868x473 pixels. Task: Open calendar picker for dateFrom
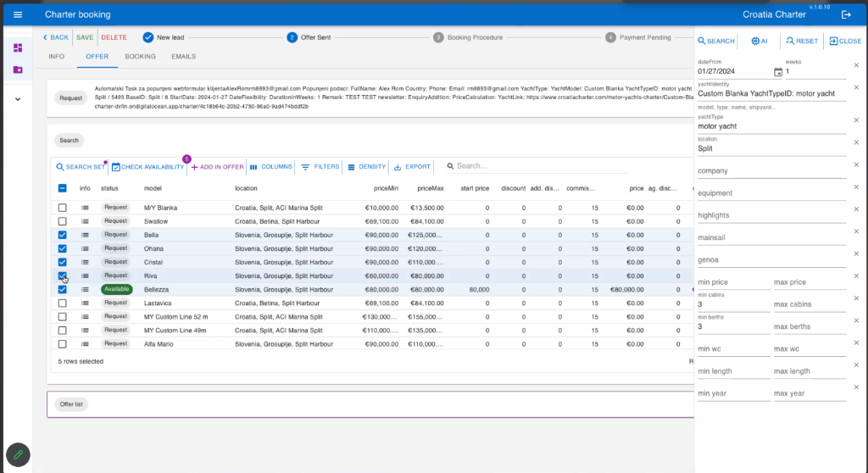[778, 72]
